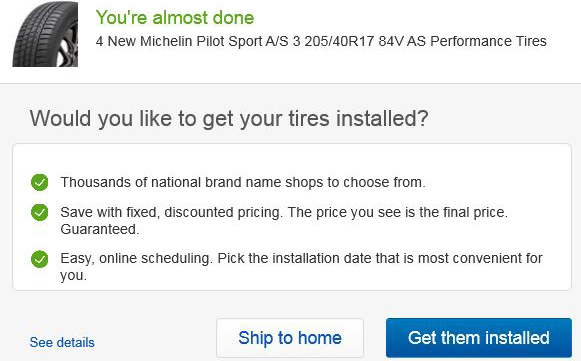The height and width of the screenshot is (361, 581).
Task: Click the Michelin Pilot Sport A/S 3 product title
Action: pyautogui.click(x=321, y=41)
